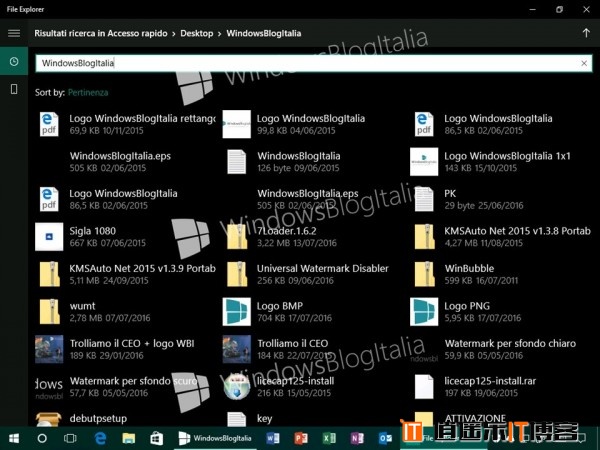
Task: Select the device icon in sidebar
Action: (14, 89)
